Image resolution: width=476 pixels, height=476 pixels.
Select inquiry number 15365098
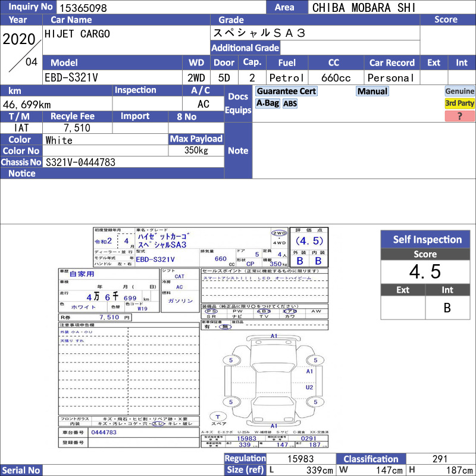pos(83,8)
